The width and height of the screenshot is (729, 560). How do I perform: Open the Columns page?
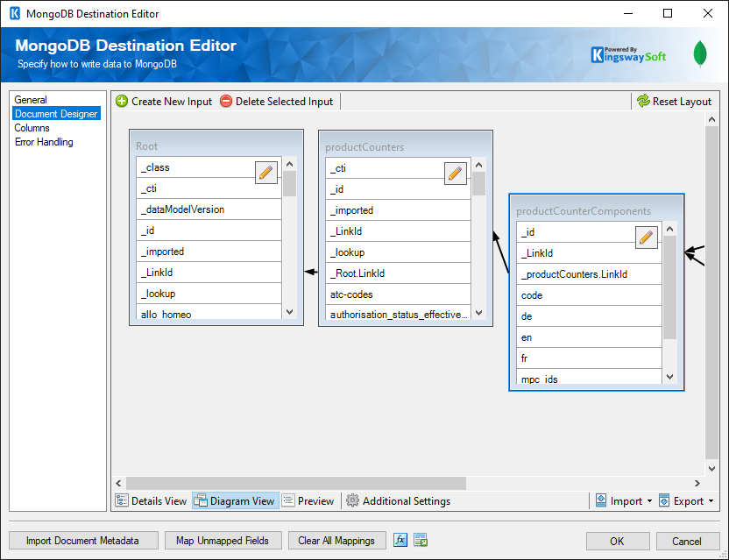[x=32, y=128]
